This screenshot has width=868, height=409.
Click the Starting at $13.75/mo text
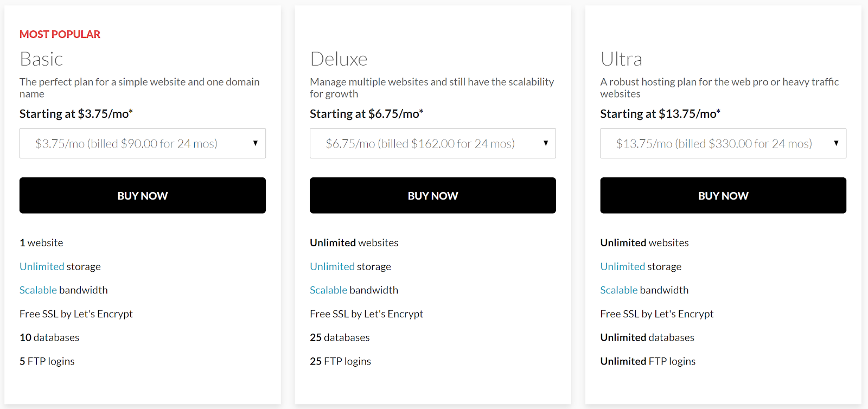[660, 114]
